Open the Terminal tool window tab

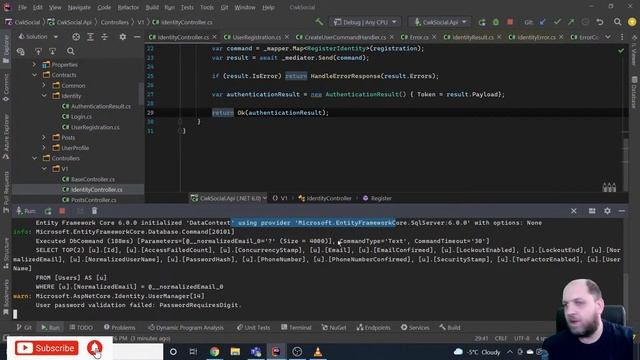pos(296,327)
